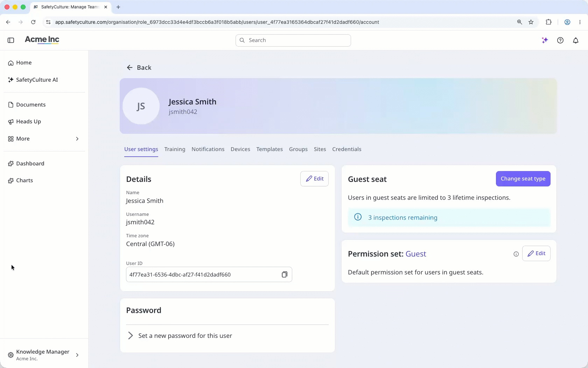
Task: Switch to the Sites tab
Action: point(320,149)
